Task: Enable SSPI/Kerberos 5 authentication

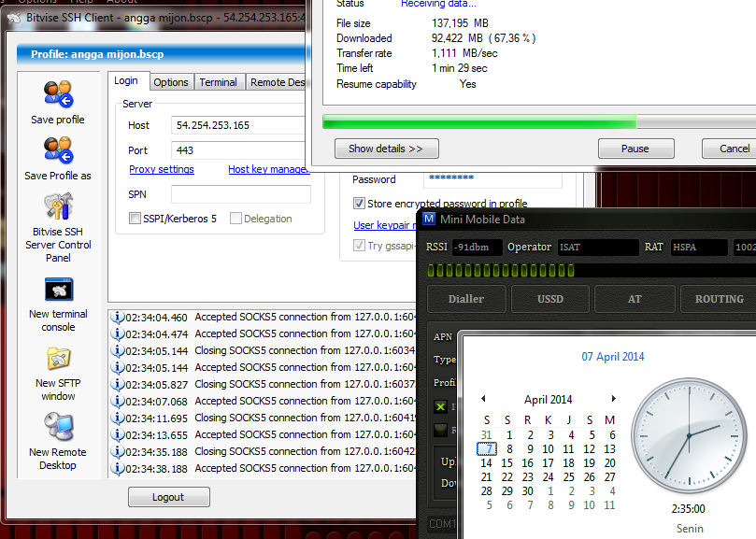Action: [136, 218]
